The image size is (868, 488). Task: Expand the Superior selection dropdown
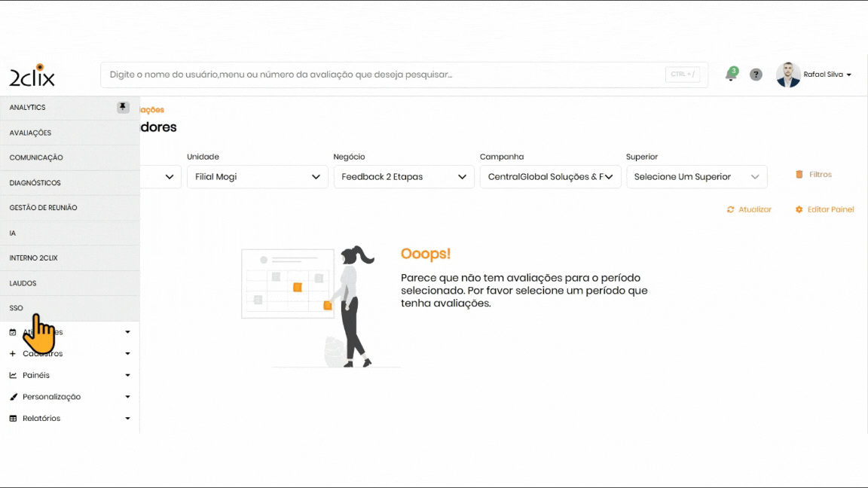point(695,177)
